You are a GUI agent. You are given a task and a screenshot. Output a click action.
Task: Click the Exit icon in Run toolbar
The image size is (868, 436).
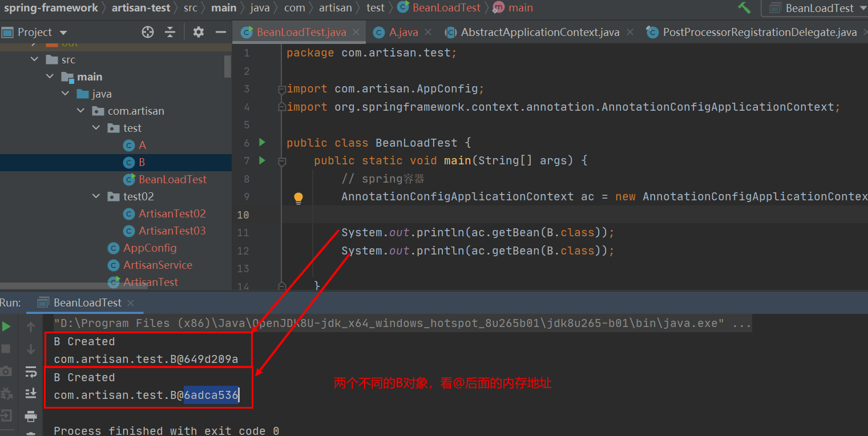tap(6, 415)
